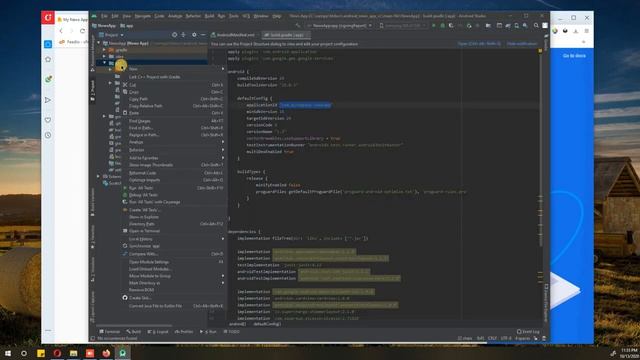640x360 pixels.
Task: Open the Run tool window button
Action: [208, 332]
